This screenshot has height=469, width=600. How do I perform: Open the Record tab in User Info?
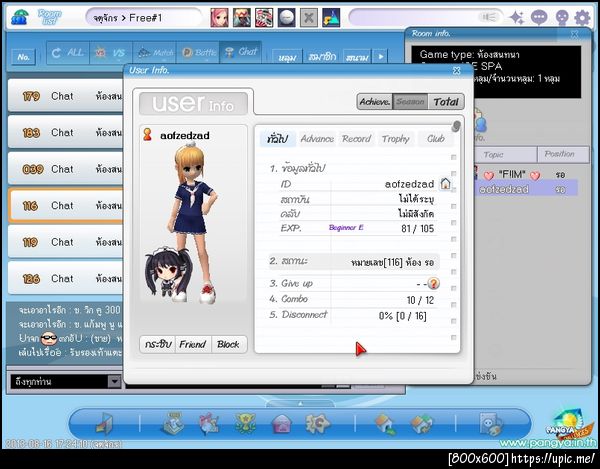(356, 138)
